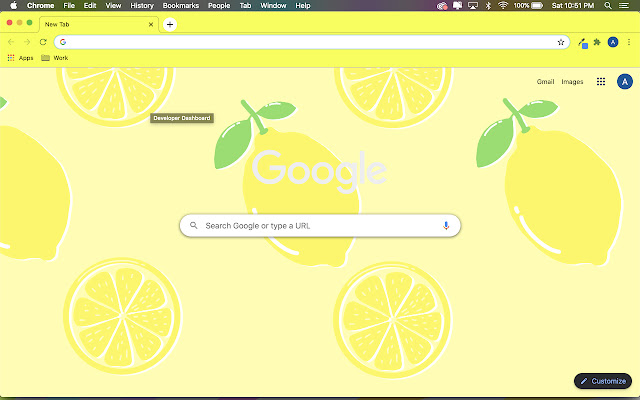Open the View menu

point(113,5)
